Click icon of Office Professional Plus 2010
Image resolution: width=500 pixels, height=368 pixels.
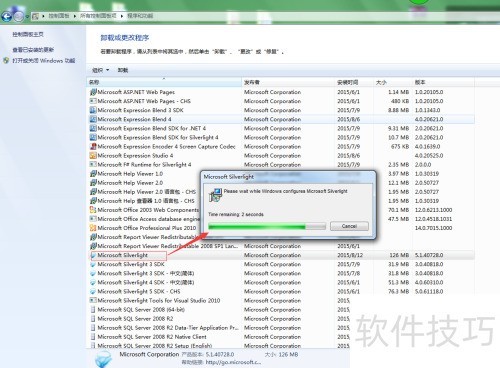pyautogui.click(x=93, y=228)
